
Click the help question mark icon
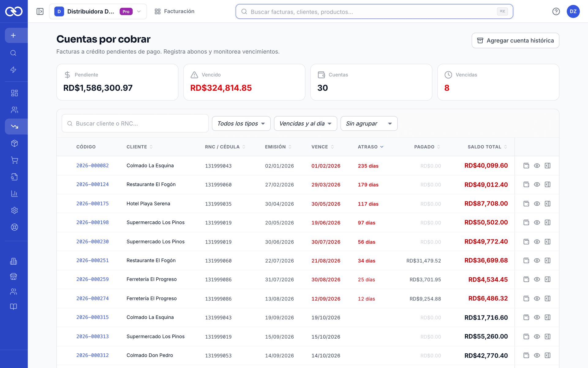coord(556,11)
